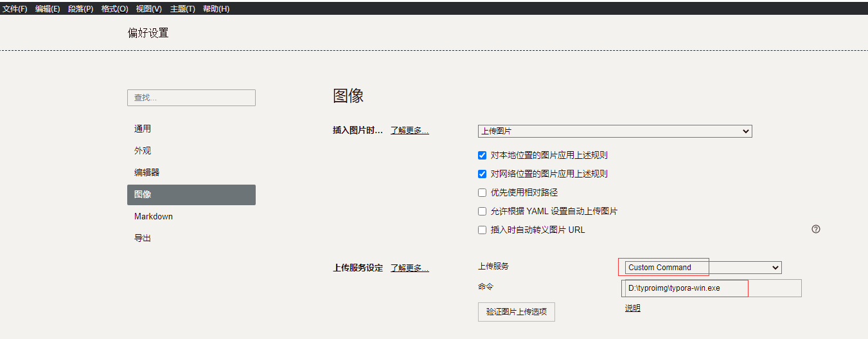Click the 查找 search field
This screenshot has height=339, width=868.
[x=191, y=98]
